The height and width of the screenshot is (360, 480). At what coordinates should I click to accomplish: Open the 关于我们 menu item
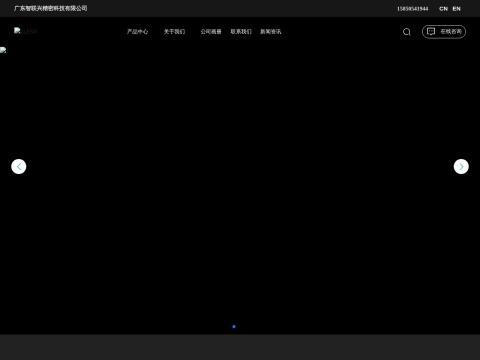[x=174, y=32]
